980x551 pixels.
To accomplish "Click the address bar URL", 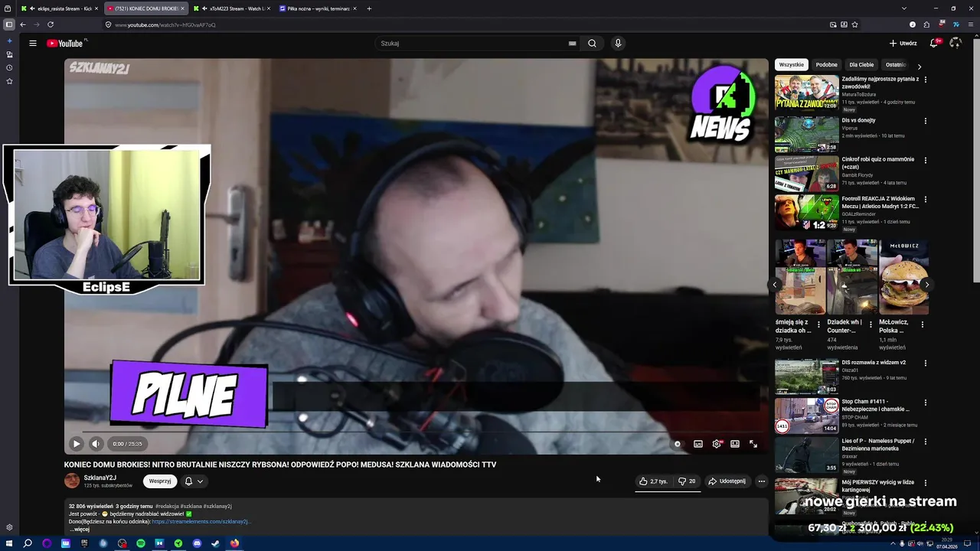I will [x=165, y=24].
